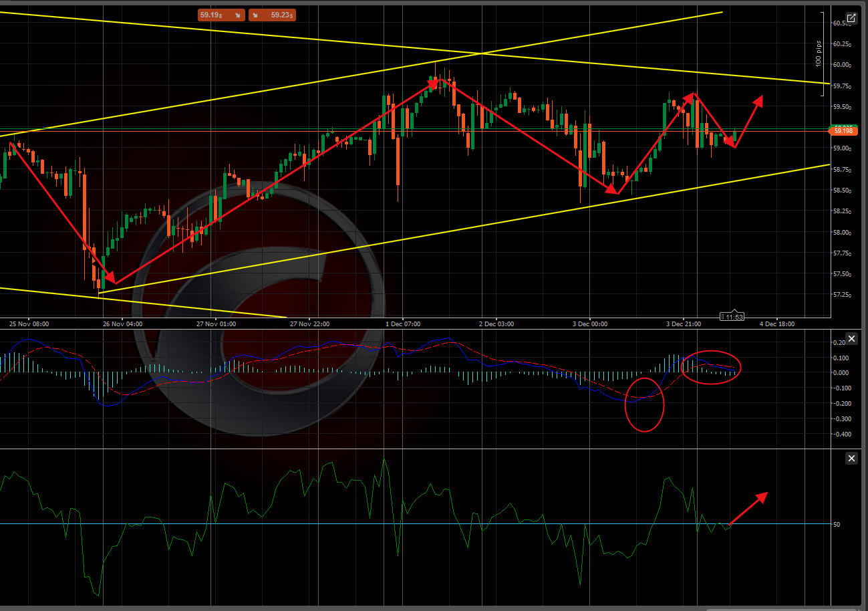Close the MACD indicator panel

coord(851,339)
